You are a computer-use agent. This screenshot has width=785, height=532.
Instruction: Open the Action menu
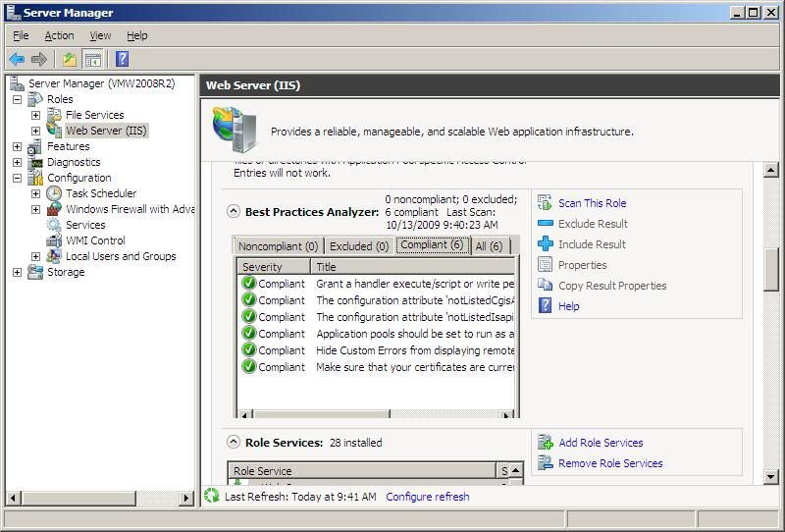pyautogui.click(x=59, y=35)
